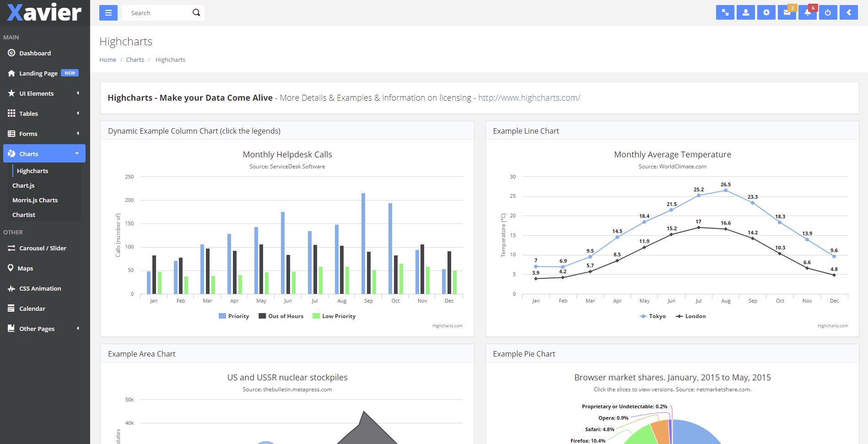Expand the Tables sidebar menu
This screenshot has height=444, width=868.
coord(44,114)
